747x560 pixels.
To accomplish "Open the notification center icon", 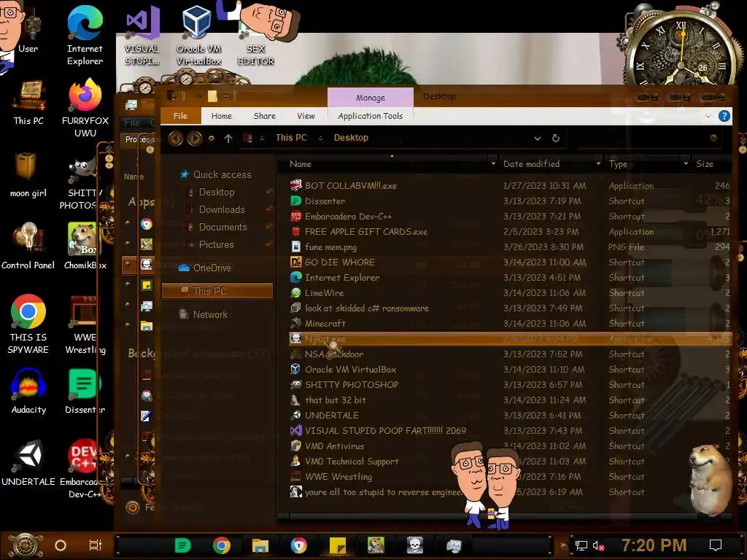I will [716, 545].
